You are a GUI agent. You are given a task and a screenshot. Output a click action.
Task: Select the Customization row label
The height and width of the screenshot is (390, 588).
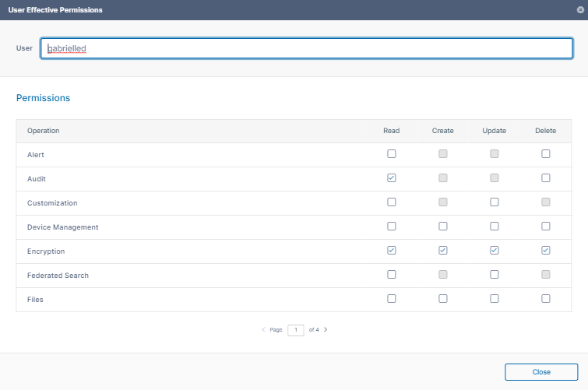coord(52,203)
